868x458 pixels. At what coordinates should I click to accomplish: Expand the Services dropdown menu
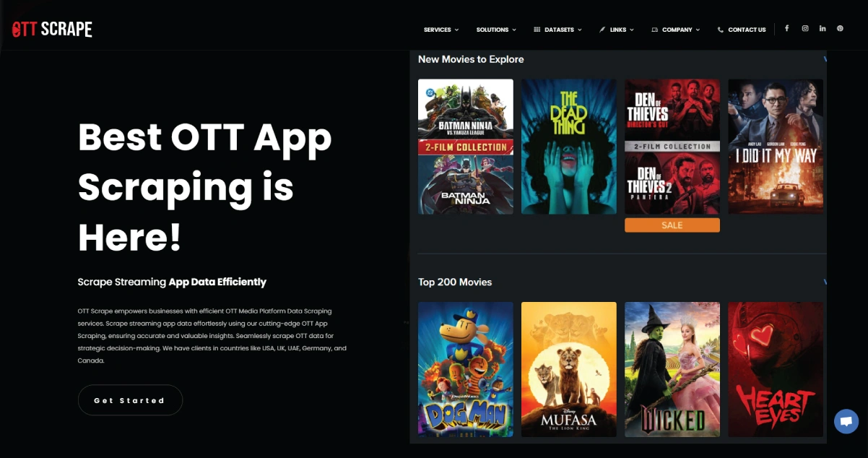tap(440, 30)
